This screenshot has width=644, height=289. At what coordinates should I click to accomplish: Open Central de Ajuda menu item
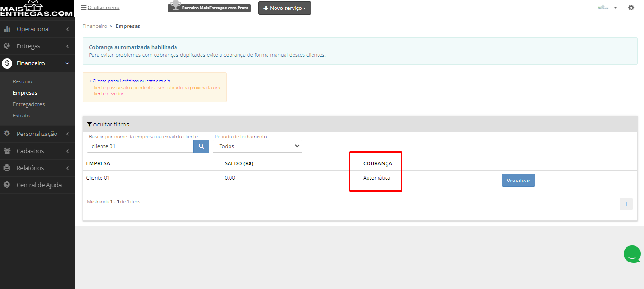(39, 185)
